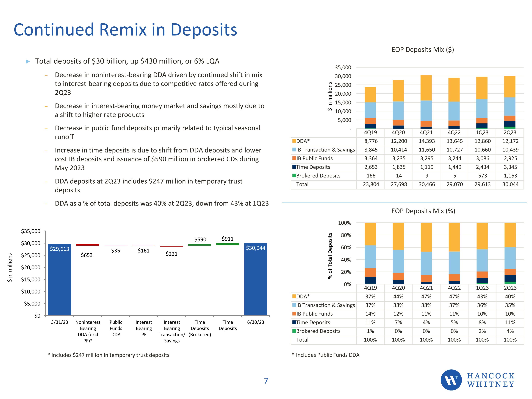Image resolution: width=532 pixels, height=399 pixels.
Task: Click the triangle bullet before Total deposits
Action: click(28, 62)
